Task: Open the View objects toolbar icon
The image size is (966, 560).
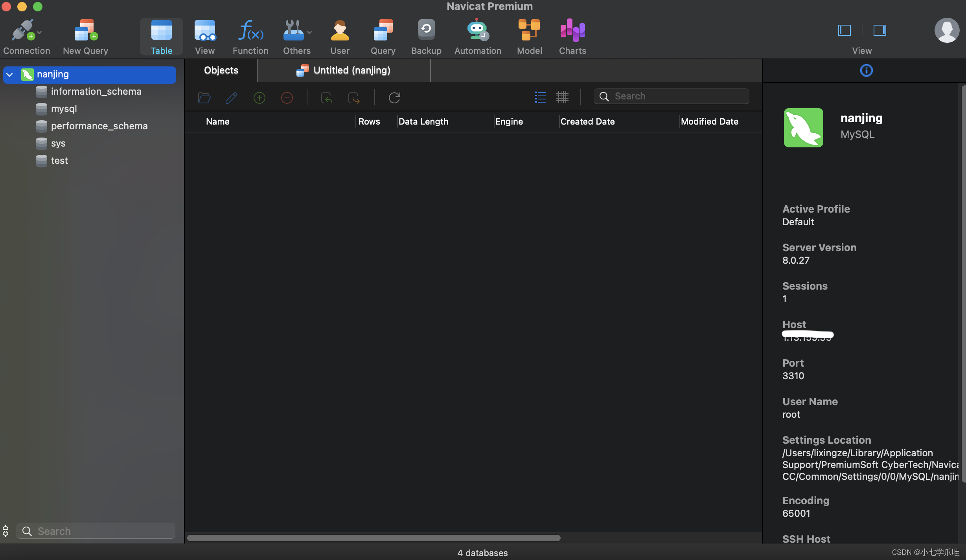Action: coord(205,37)
